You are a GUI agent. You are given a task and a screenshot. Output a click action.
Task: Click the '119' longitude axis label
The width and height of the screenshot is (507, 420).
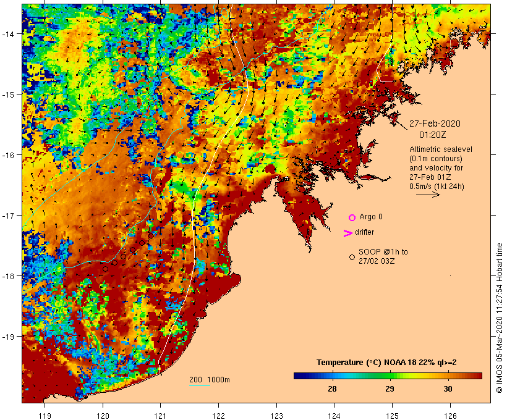45,416
